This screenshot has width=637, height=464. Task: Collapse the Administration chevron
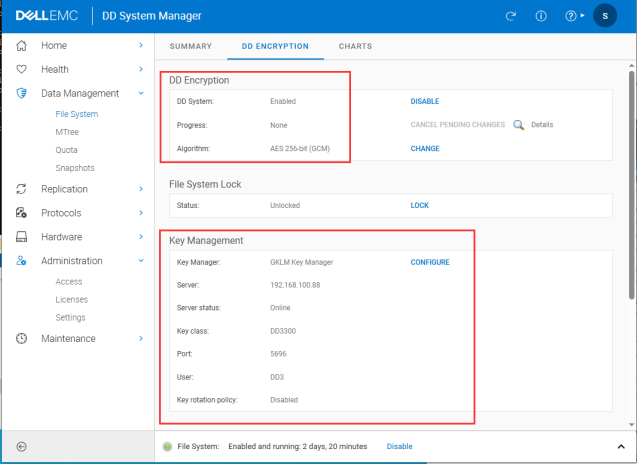[x=141, y=261]
